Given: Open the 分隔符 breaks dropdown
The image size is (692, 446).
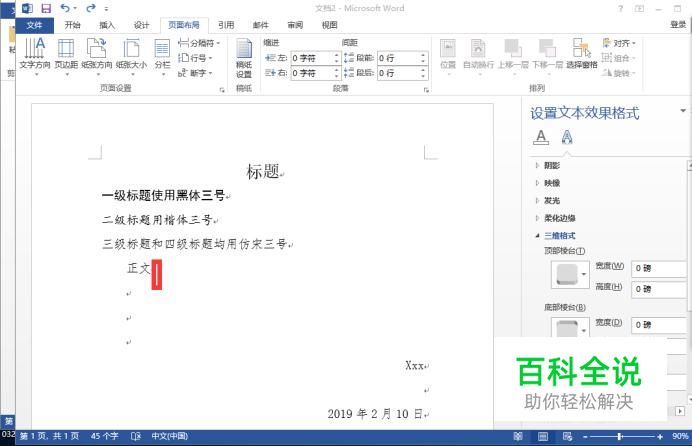Looking at the screenshot, I should point(199,43).
